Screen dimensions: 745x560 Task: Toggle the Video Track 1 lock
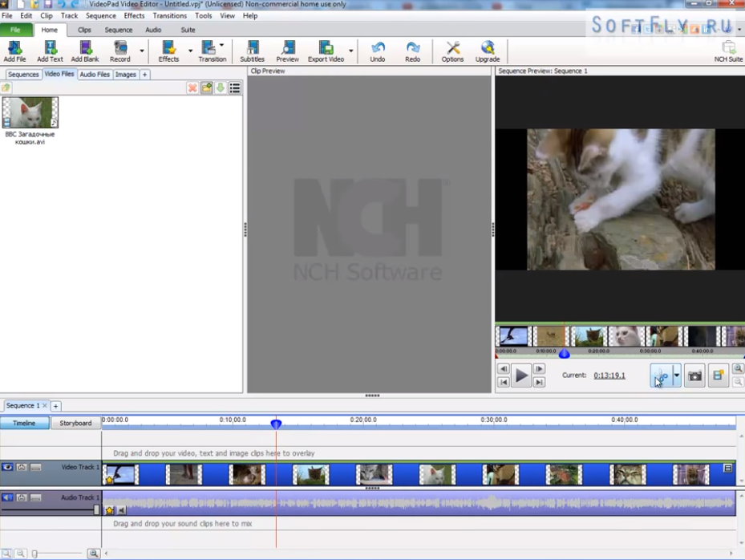22,467
